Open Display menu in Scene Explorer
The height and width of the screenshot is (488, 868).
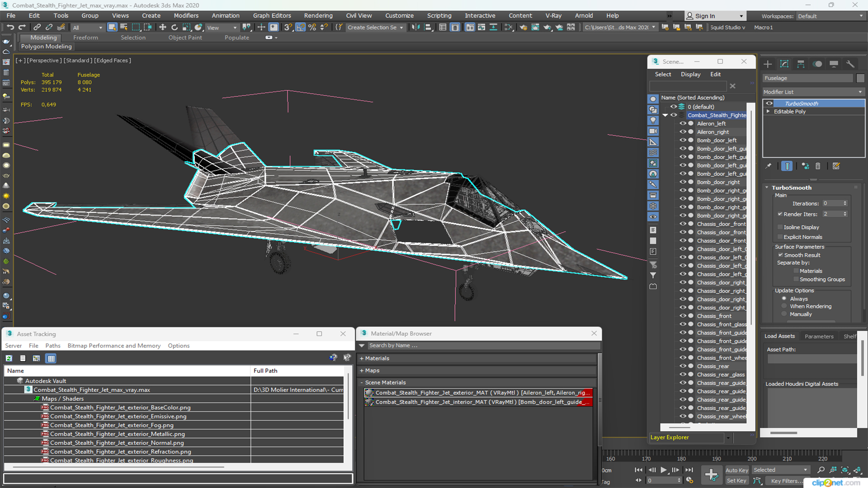[690, 74]
